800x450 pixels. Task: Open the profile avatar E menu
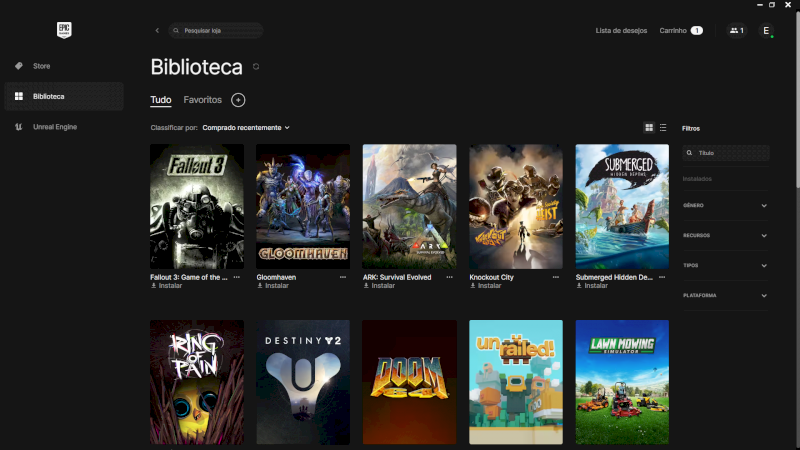tap(766, 31)
